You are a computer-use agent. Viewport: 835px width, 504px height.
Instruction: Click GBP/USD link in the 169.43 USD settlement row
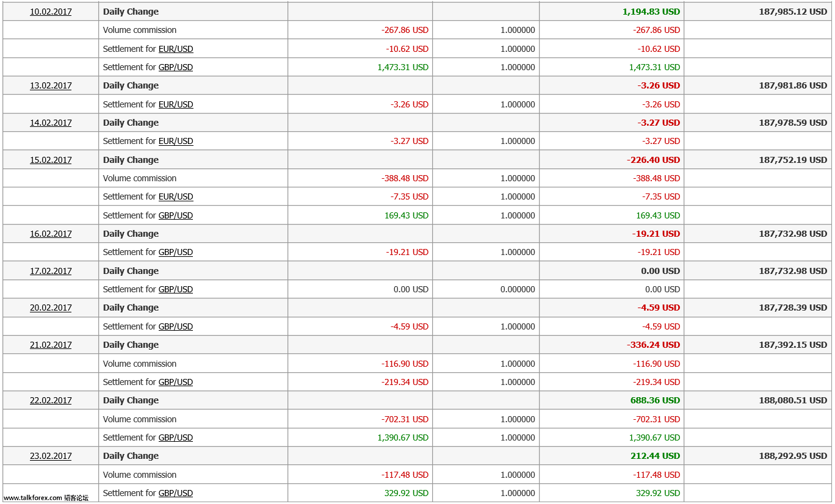coord(176,215)
